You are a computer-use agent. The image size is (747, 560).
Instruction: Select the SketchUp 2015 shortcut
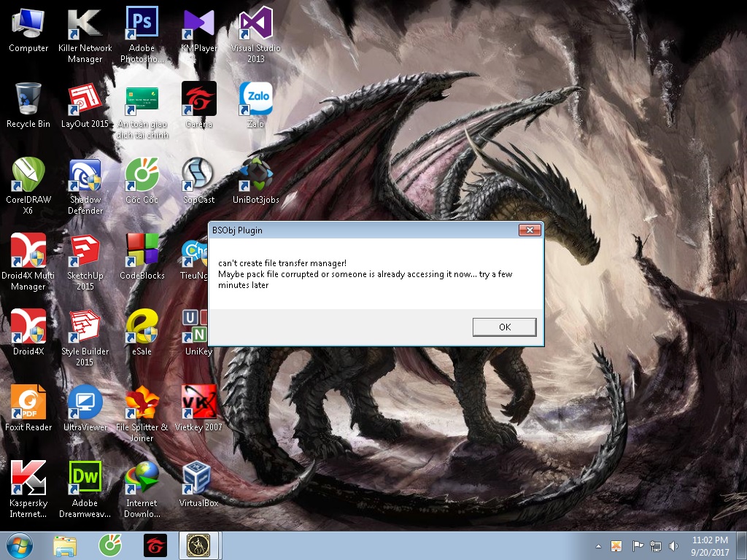pos(85,262)
